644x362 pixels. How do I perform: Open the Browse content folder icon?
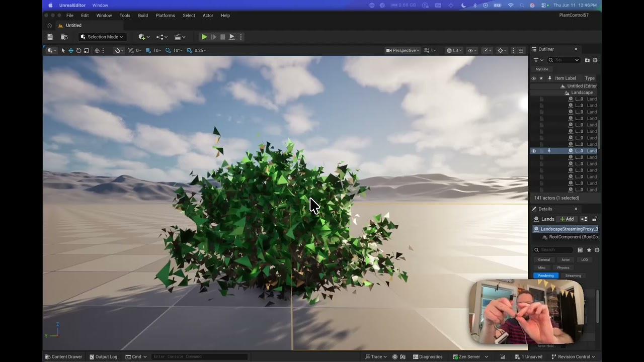click(x=64, y=37)
